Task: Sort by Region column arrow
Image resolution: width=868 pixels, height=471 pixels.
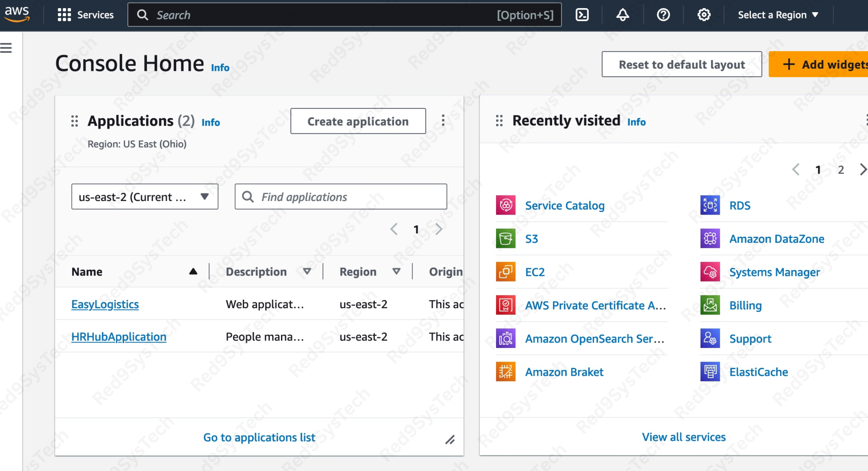Action: (x=396, y=272)
